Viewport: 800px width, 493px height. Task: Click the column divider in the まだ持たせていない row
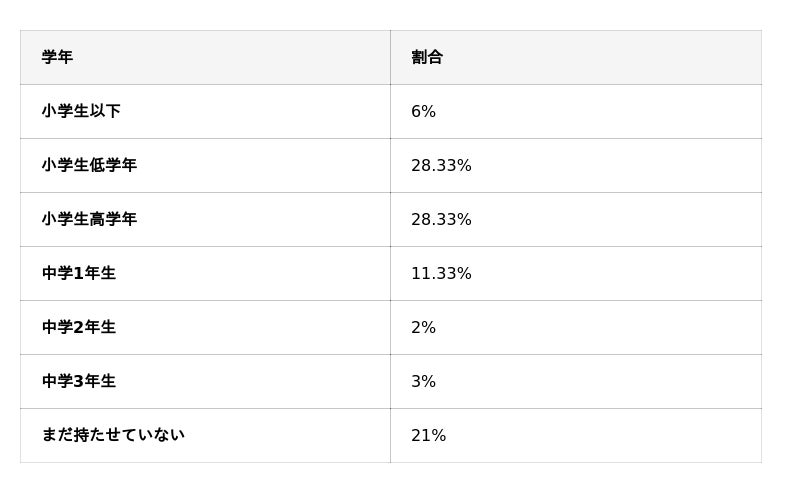(x=390, y=435)
